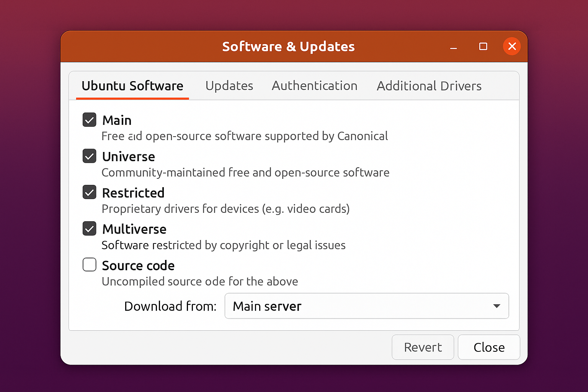
Task: Click the Close button to exit
Action: (489, 347)
